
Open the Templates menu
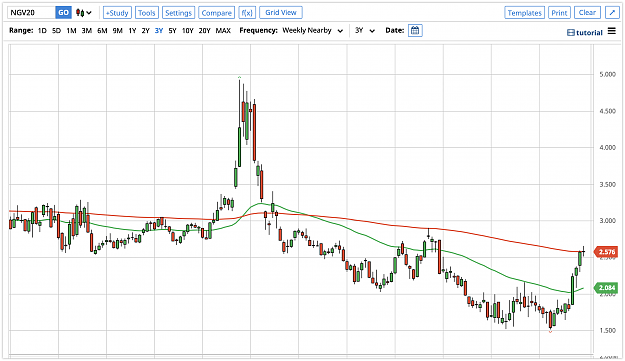click(525, 13)
